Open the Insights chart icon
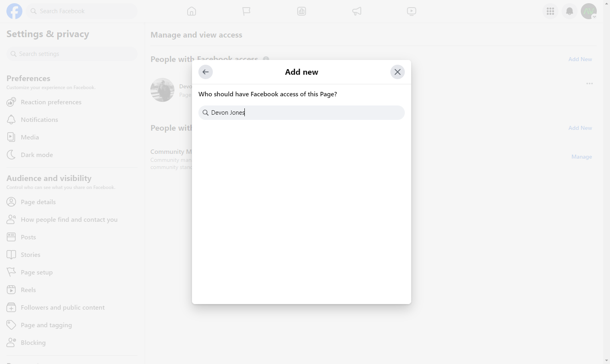The width and height of the screenshot is (610, 364). point(302,11)
